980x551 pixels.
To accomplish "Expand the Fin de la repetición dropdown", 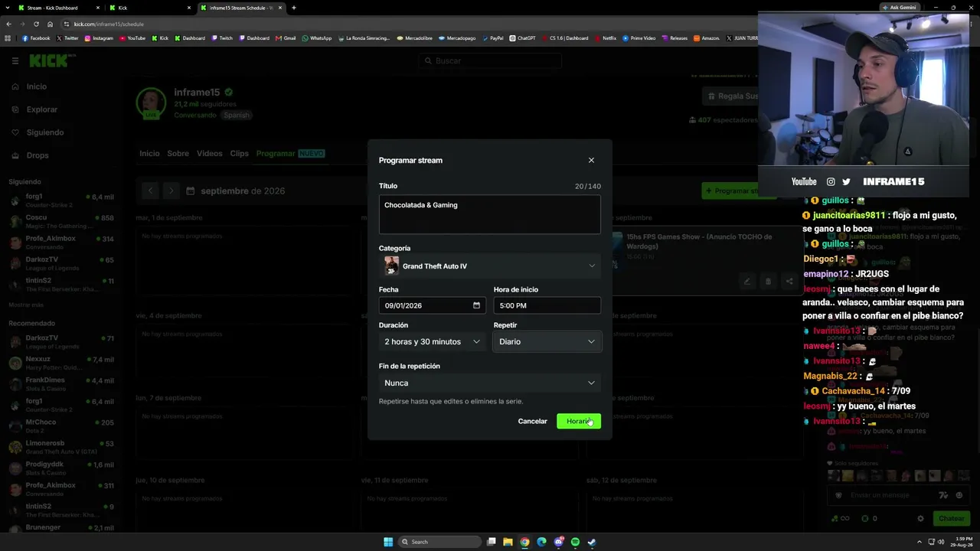I will (x=490, y=383).
